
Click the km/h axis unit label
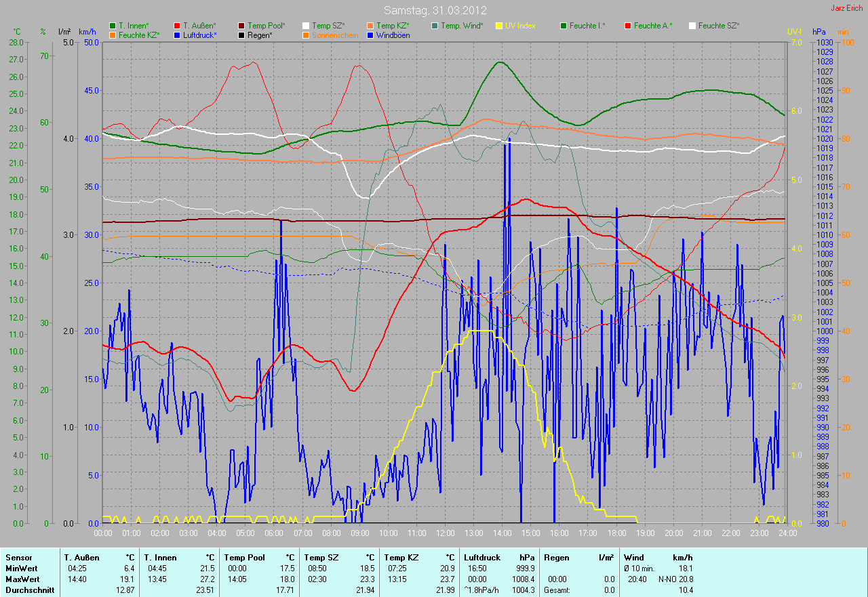tap(87, 32)
